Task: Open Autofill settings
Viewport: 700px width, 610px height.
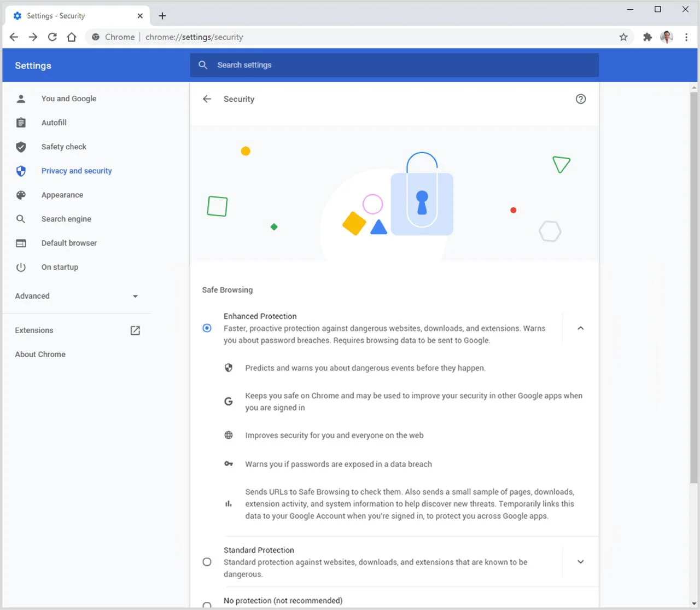Action: click(54, 123)
